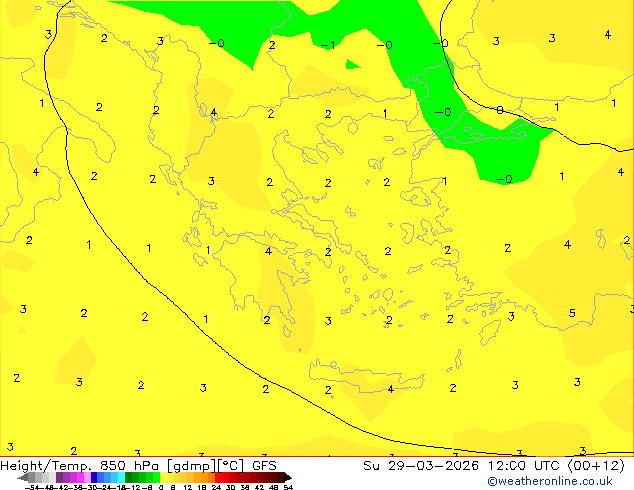Image resolution: width=634 pixels, height=490 pixels.
Task: Select the dark purple legend color segment
Action: pos(59,477)
